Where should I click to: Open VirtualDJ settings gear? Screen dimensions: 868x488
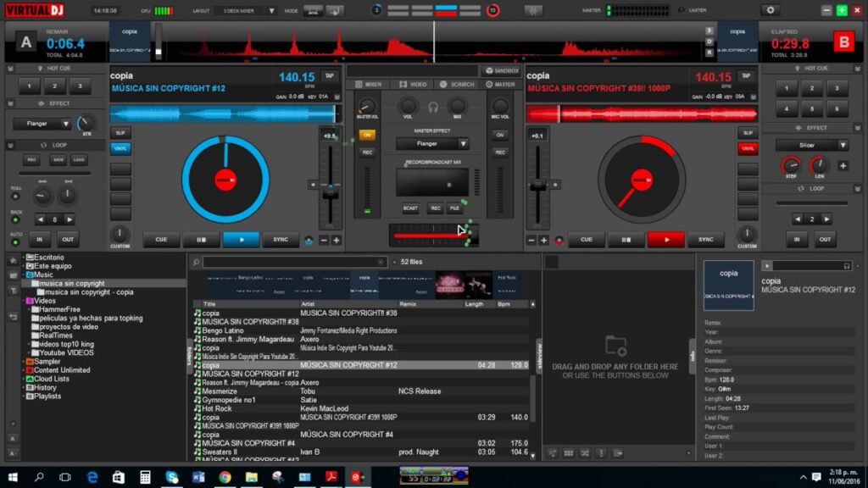[770, 10]
